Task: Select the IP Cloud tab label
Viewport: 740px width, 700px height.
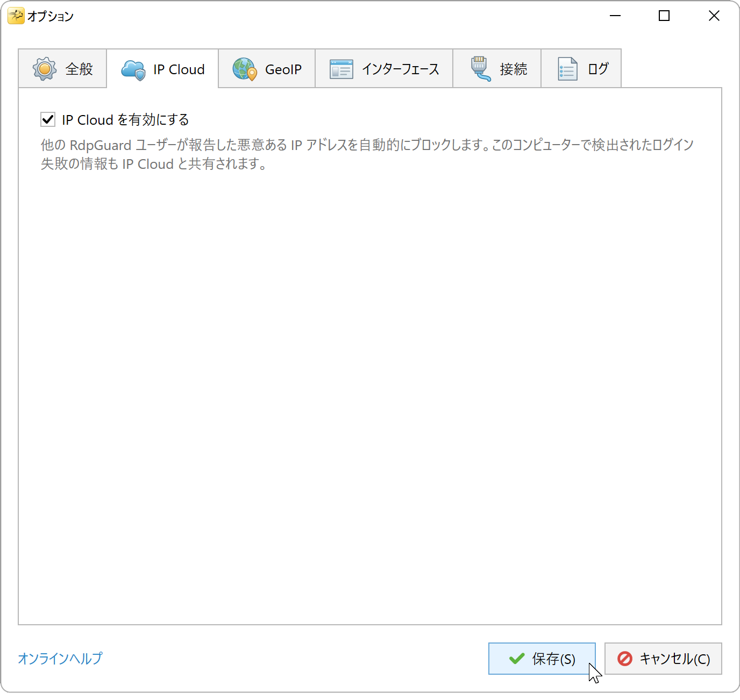Action: (x=179, y=69)
